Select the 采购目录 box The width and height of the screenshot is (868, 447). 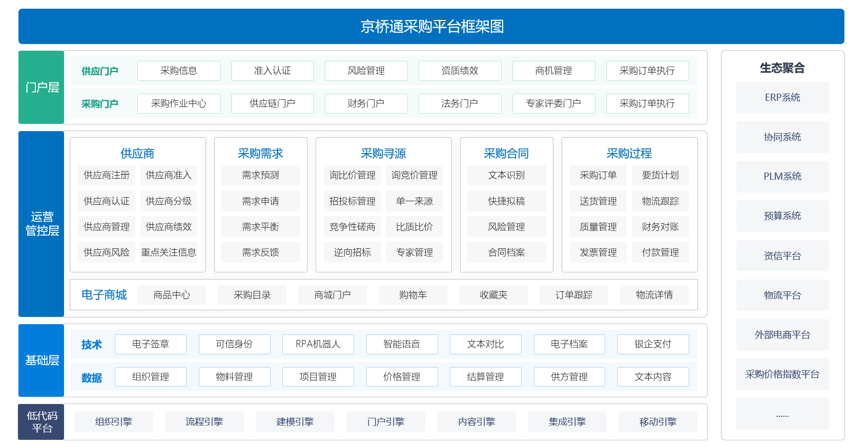click(x=252, y=295)
